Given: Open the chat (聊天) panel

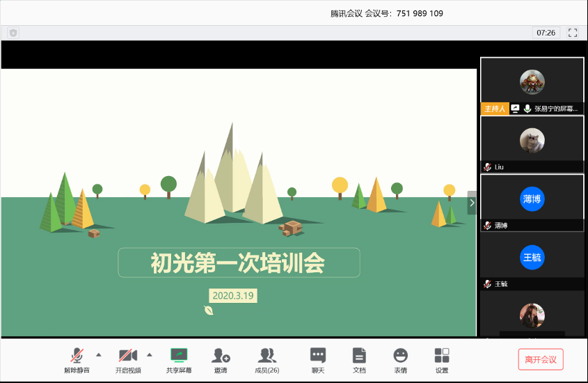Looking at the screenshot, I should pos(317,360).
